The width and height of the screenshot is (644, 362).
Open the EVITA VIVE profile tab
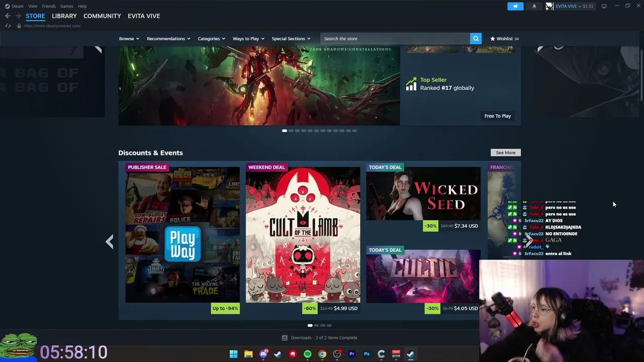[x=144, y=16]
